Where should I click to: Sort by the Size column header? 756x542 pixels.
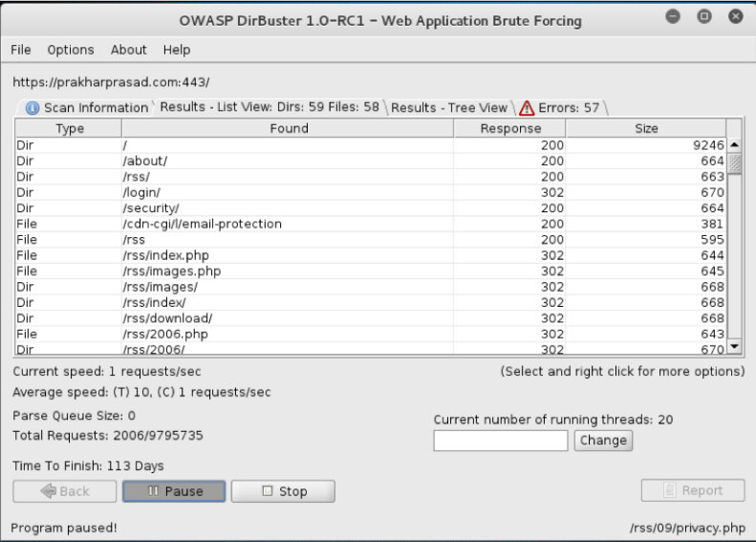click(x=646, y=128)
